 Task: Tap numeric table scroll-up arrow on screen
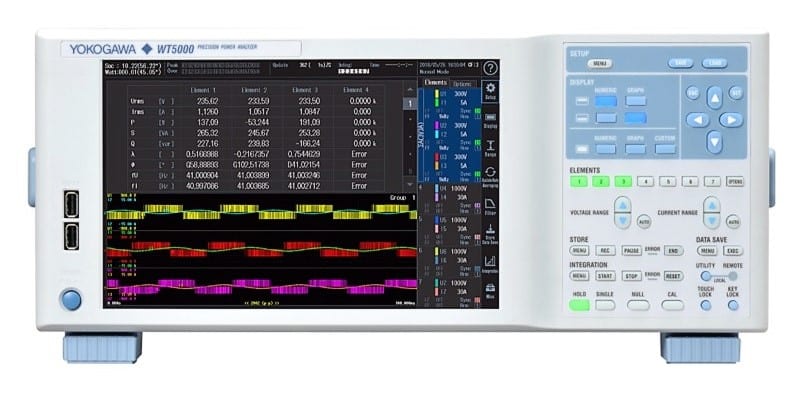(x=410, y=90)
